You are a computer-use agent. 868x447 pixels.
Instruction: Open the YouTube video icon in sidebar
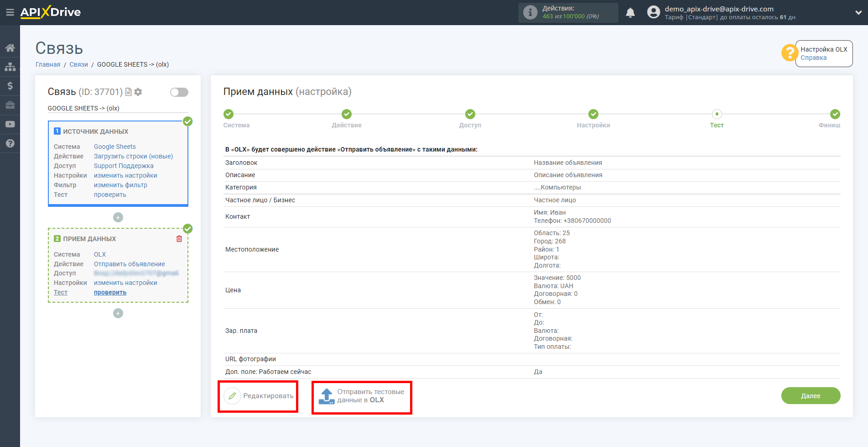tap(10, 124)
